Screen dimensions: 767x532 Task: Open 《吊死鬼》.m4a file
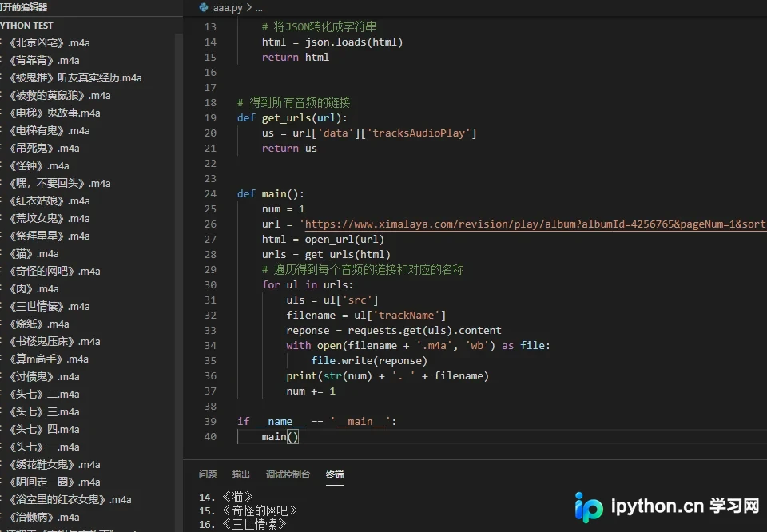click(x=44, y=149)
